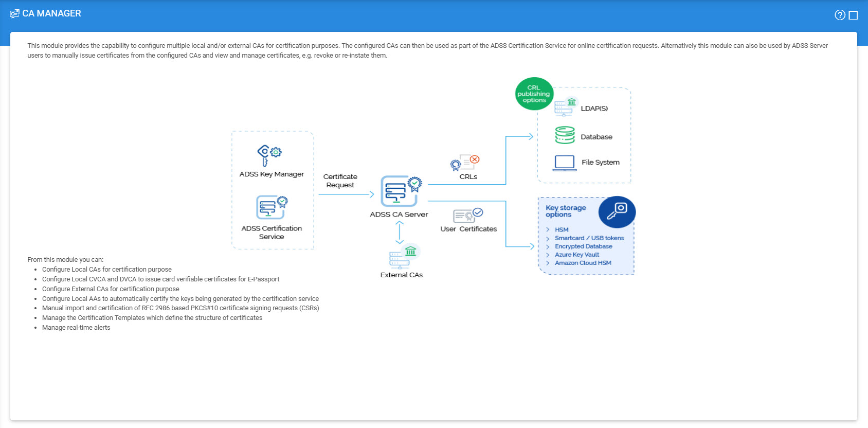Click the ADSS Certification Service icon
This screenshot has height=428, width=868.
click(x=272, y=207)
